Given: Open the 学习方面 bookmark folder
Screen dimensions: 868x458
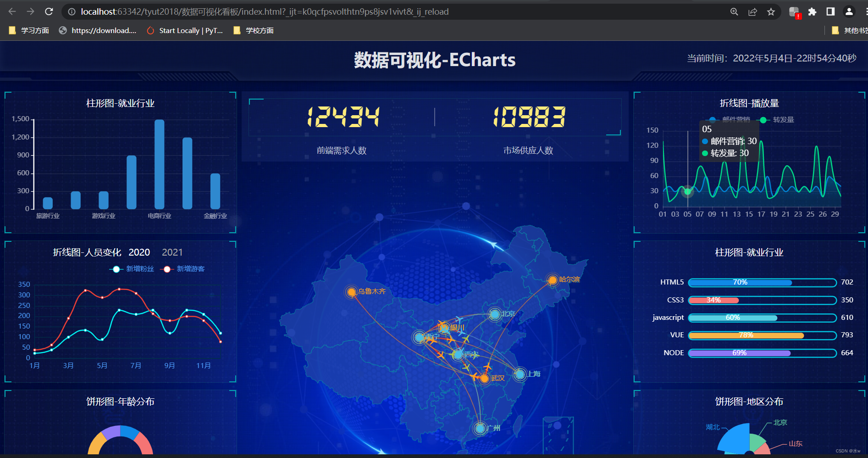Looking at the screenshot, I should [29, 30].
